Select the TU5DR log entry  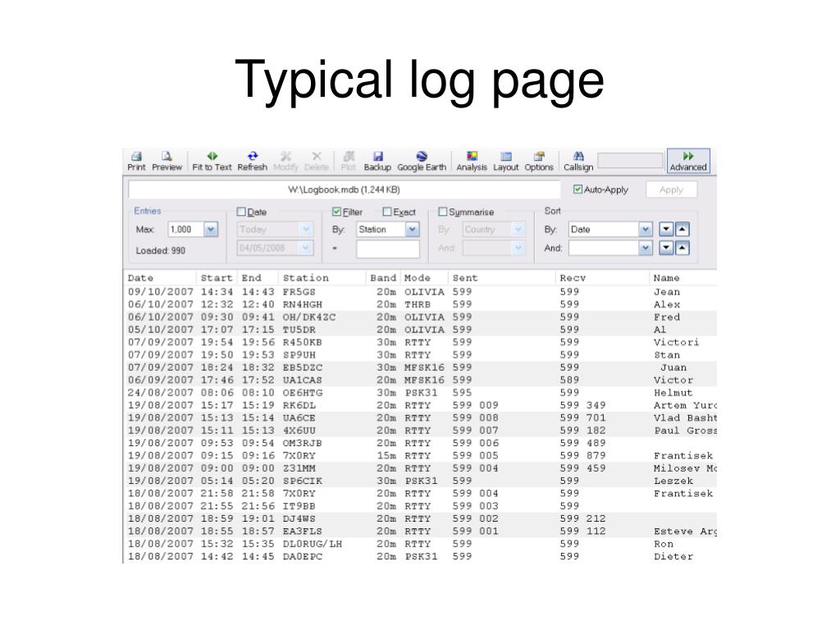421,330
